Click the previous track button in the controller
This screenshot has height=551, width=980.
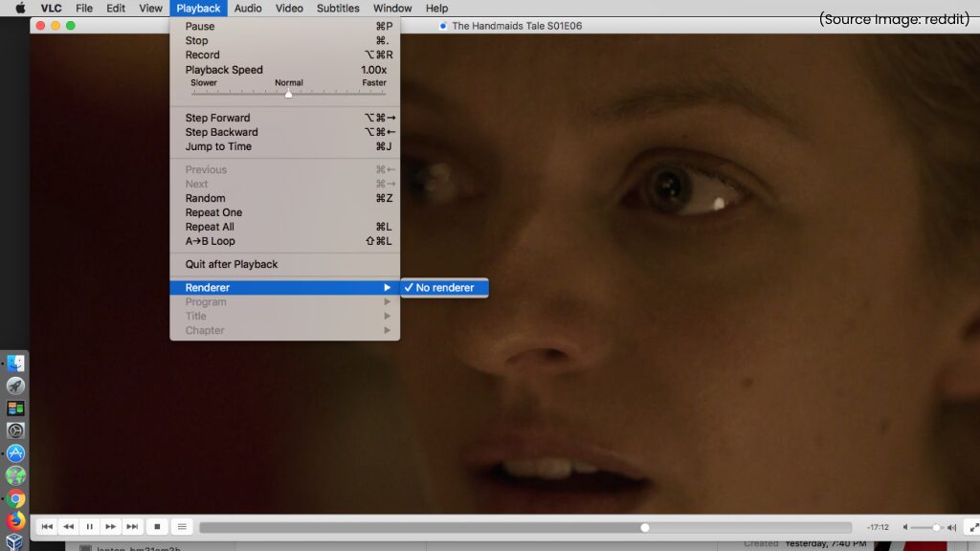pos(47,527)
